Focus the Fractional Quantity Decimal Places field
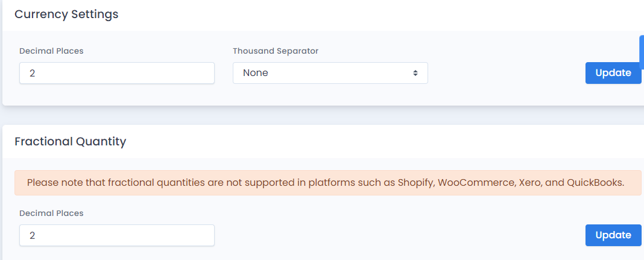This screenshot has height=260, width=644. 116,235
